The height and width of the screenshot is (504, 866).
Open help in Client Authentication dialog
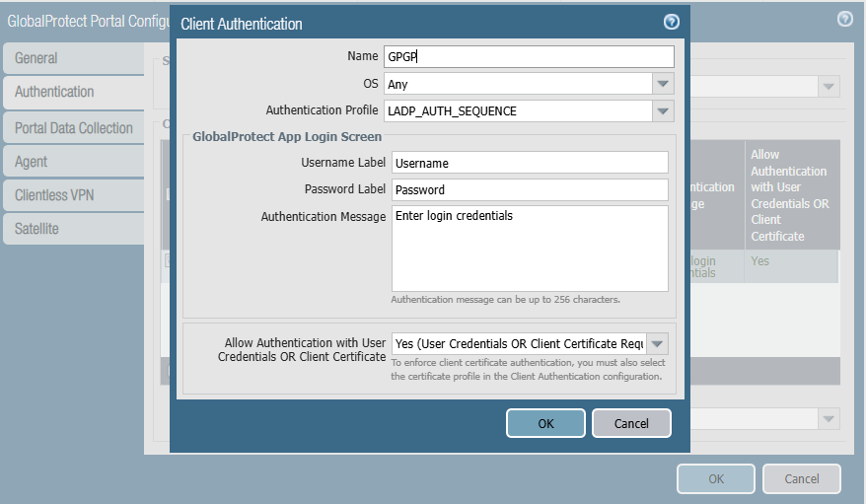[x=671, y=22]
